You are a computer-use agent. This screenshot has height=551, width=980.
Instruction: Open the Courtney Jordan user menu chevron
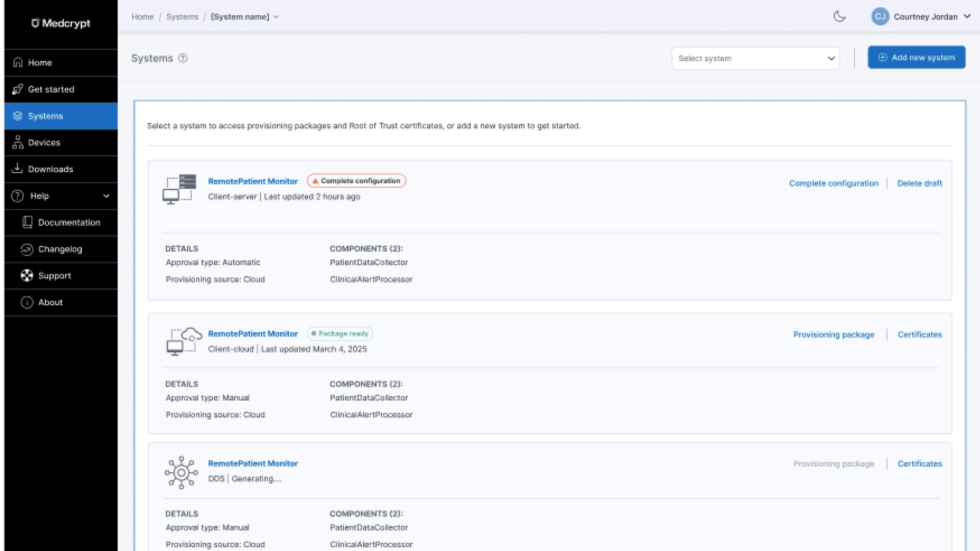pyautogui.click(x=967, y=16)
